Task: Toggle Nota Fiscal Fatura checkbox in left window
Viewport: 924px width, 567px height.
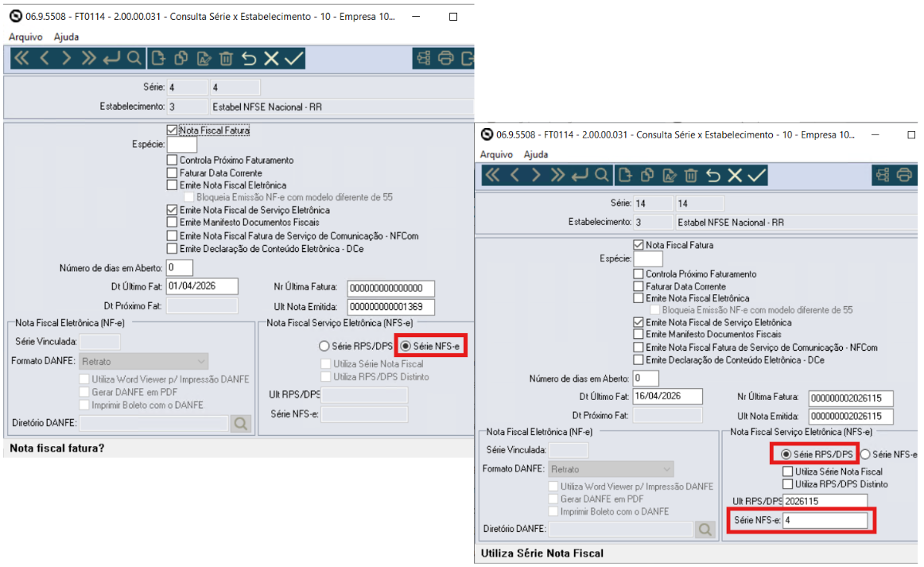Action: pos(172,130)
